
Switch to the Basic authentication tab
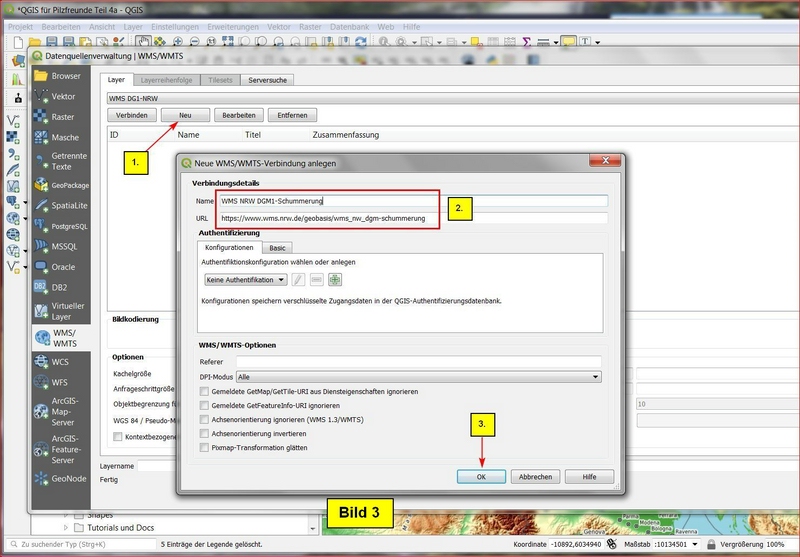(x=277, y=248)
